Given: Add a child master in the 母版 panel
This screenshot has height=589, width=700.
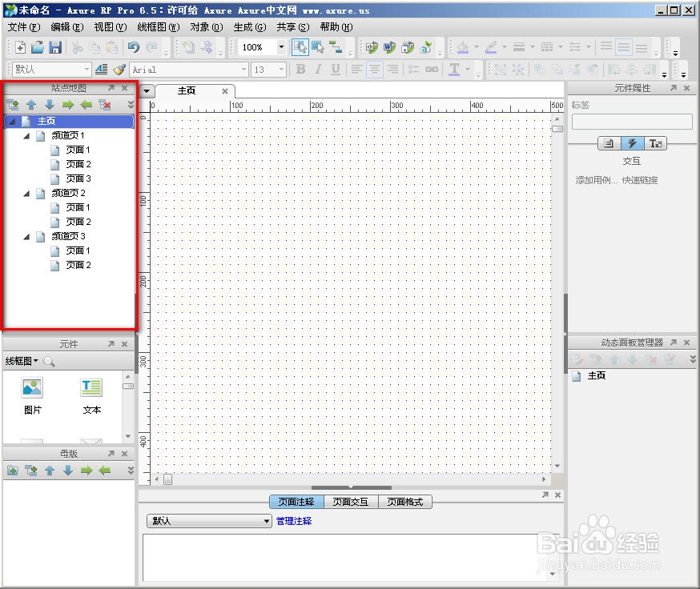Looking at the screenshot, I should (x=30, y=471).
